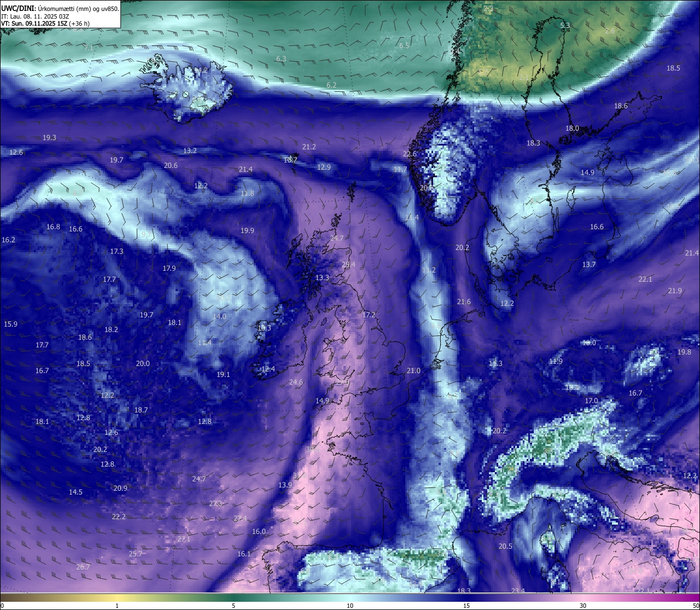Click the 13.2 map value

190,150
